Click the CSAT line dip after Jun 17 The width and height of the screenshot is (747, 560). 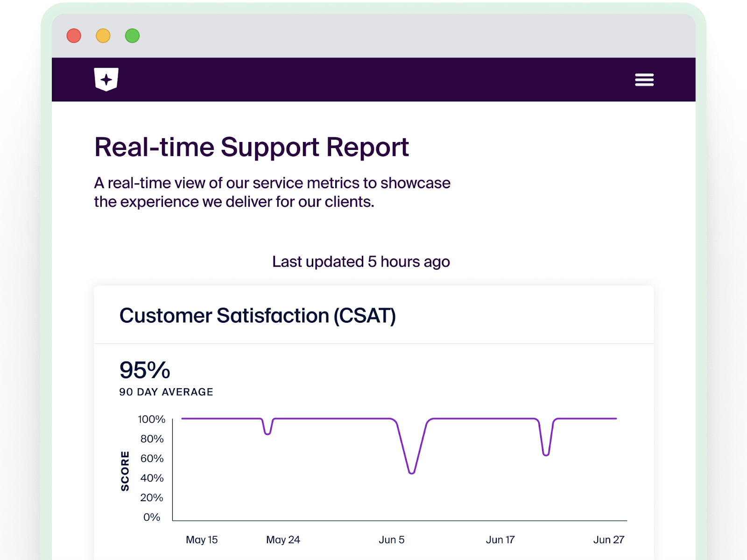coord(546,454)
